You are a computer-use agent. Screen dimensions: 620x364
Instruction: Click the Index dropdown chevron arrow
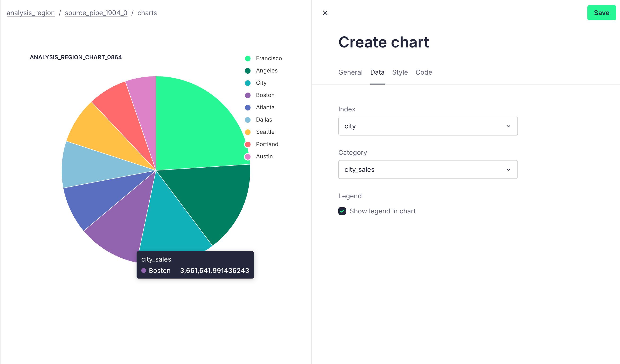point(508,126)
